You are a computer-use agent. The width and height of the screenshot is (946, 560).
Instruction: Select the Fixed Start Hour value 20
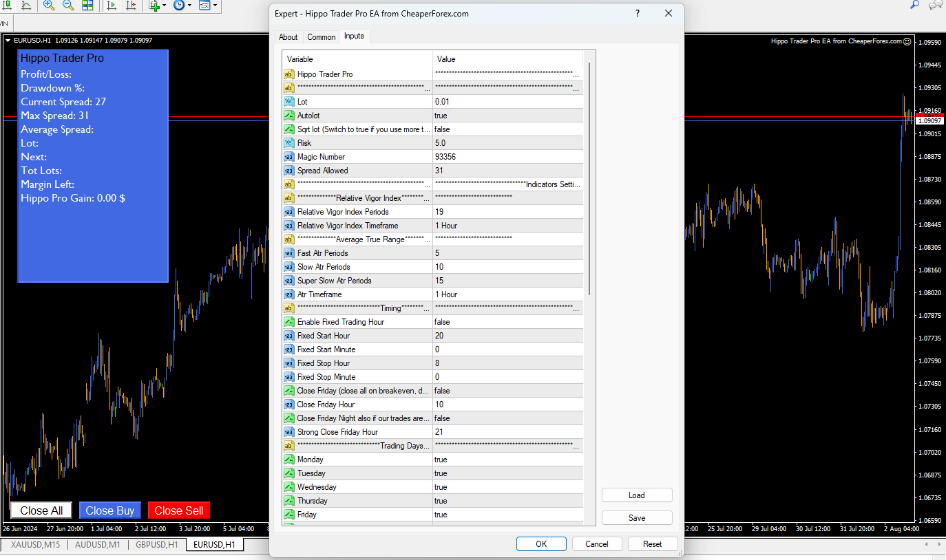coord(508,336)
